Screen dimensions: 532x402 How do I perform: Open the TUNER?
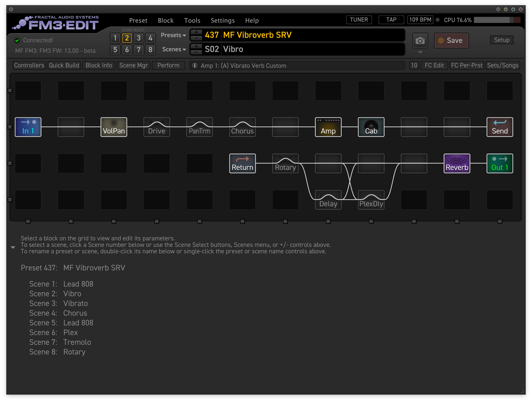pos(359,20)
